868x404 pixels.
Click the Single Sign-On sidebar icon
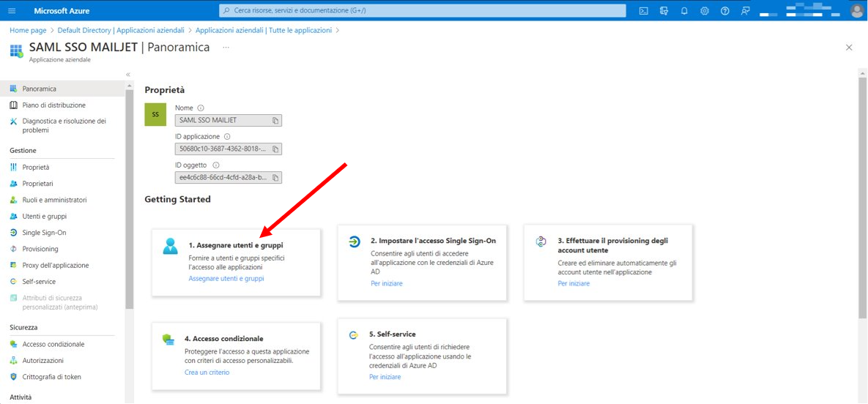point(14,233)
